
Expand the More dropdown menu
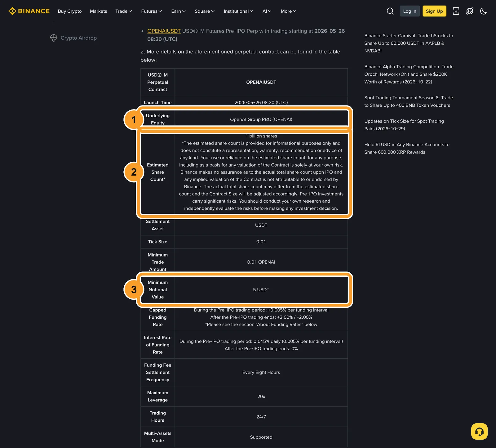click(288, 11)
